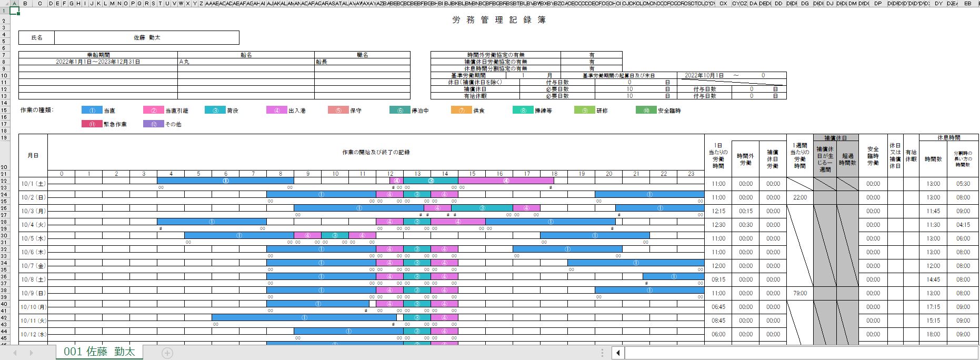The width and height of the screenshot is (980, 360).
Task: Select the ship name cell A丸
Action: click(x=245, y=62)
